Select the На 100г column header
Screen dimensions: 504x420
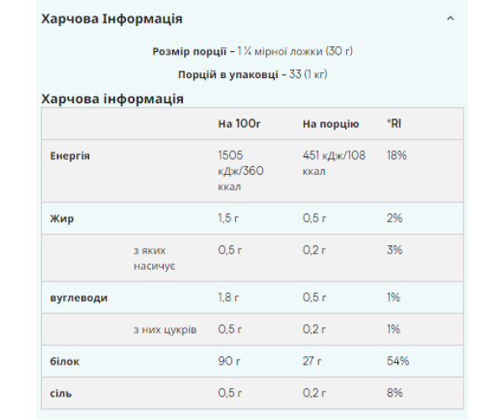tap(239, 123)
